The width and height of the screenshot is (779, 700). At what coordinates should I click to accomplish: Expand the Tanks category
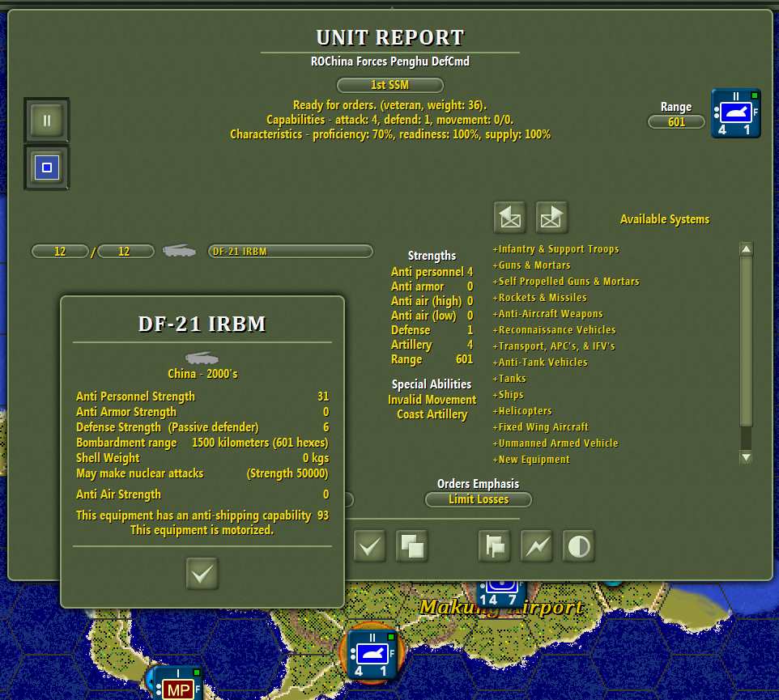point(509,378)
